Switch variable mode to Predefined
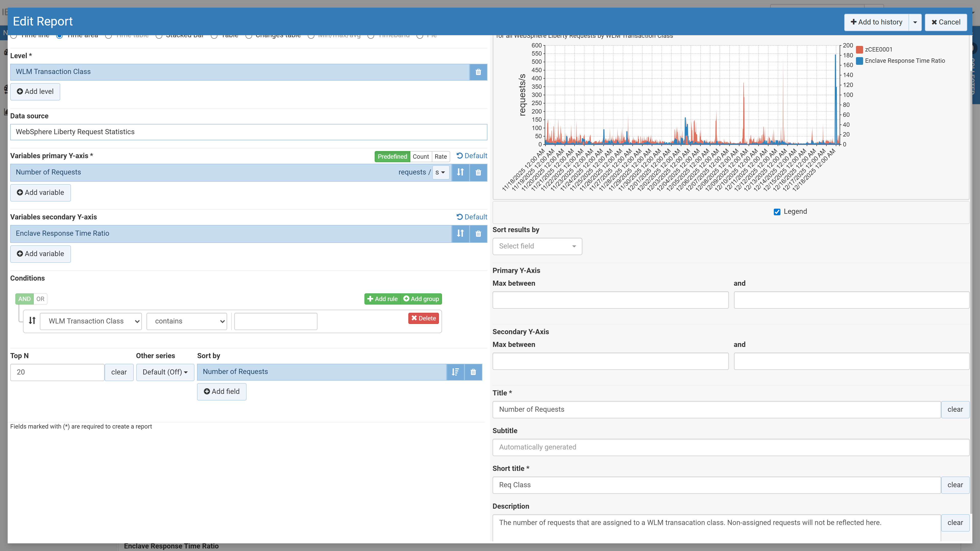 [x=392, y=157]
